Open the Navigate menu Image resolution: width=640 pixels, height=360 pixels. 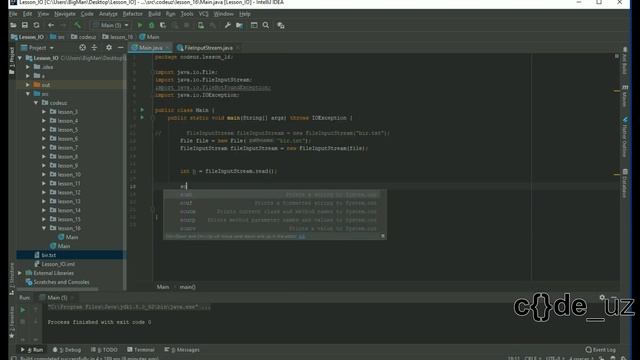[64, 14]
